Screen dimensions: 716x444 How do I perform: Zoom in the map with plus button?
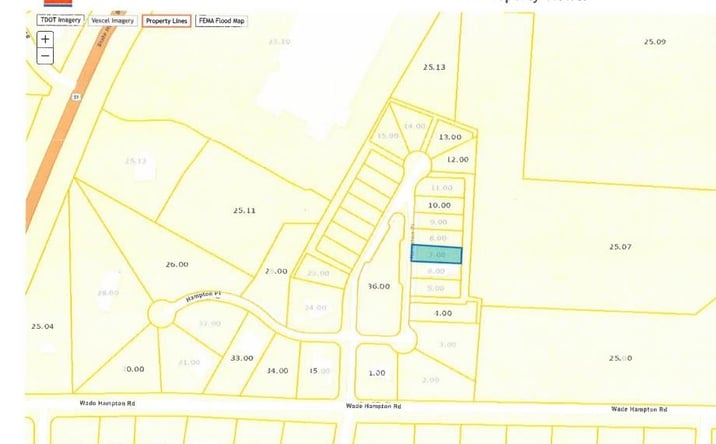pos(45,39)
